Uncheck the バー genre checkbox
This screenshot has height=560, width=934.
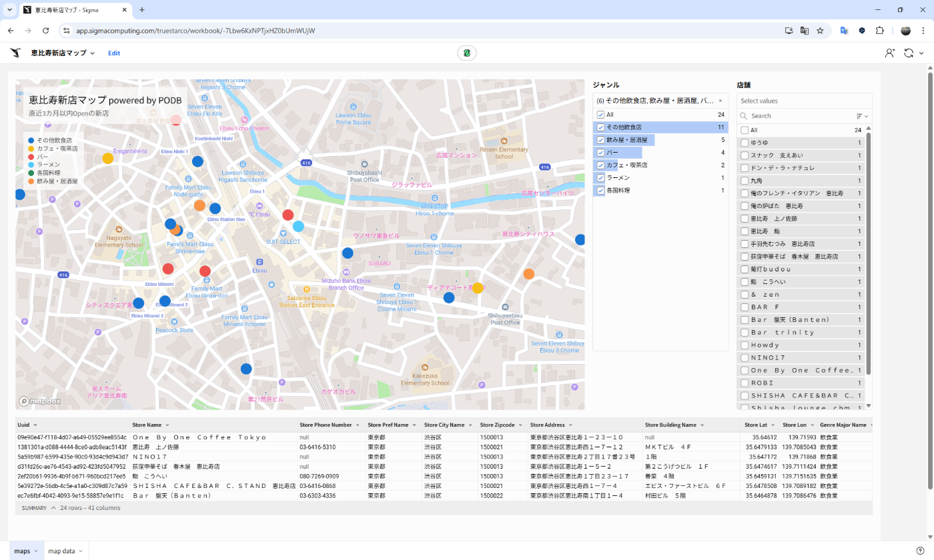click(600, 153)
